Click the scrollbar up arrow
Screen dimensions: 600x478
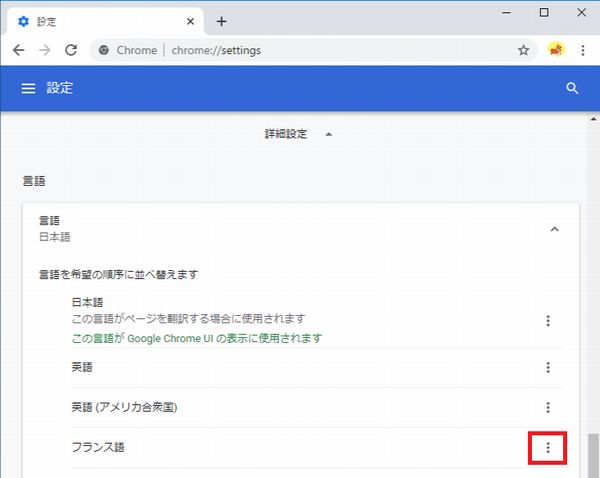593,119
